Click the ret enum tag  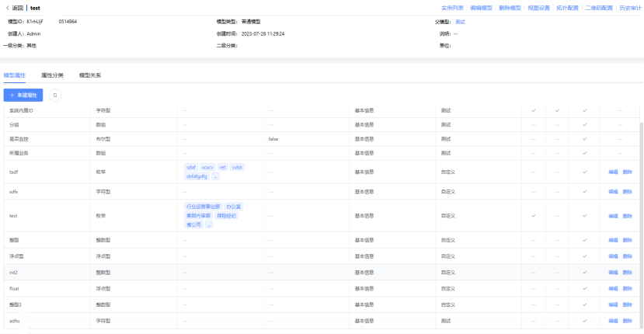(x=222, y=167)
